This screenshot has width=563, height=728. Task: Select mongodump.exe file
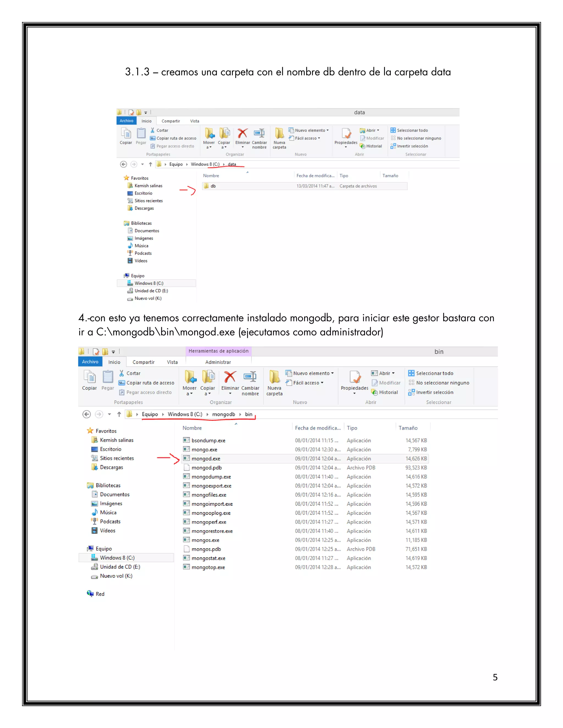click(305, 477)
